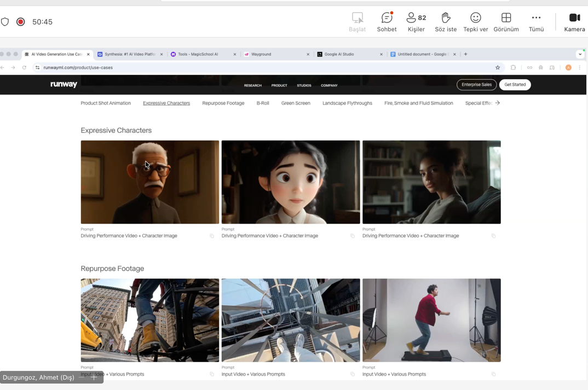This screenshot has width=588, height=390.
Task: Reload the runwayml page
Action: click(24, 68)
